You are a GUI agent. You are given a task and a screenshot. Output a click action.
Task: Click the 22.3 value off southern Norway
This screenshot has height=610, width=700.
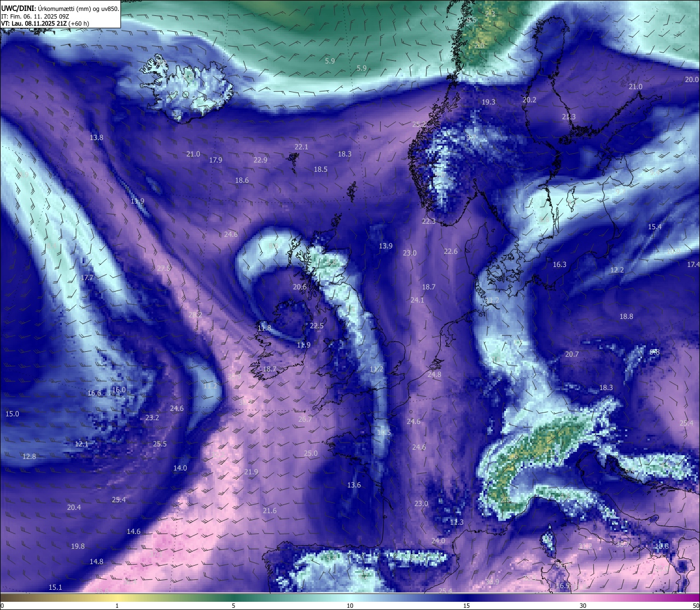coord(429,222)
